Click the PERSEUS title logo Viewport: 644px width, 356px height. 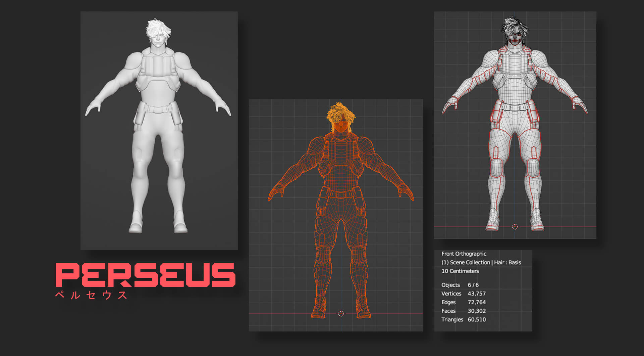(x=146, y=275)
